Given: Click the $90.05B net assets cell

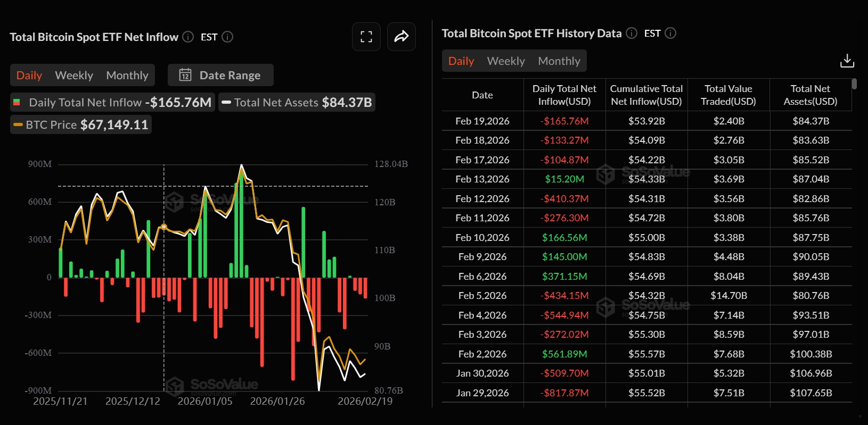Looking at the screenshot, I should pos(810,256).
